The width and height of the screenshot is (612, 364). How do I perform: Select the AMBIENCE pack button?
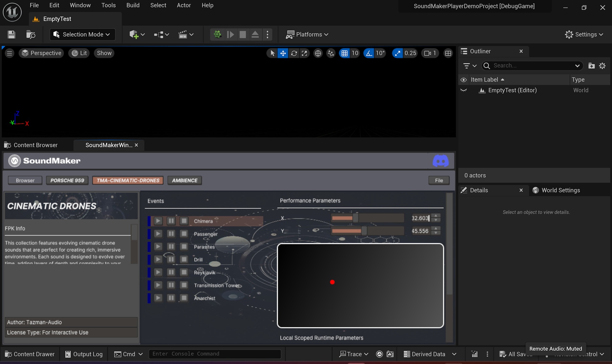coord(185,180)
